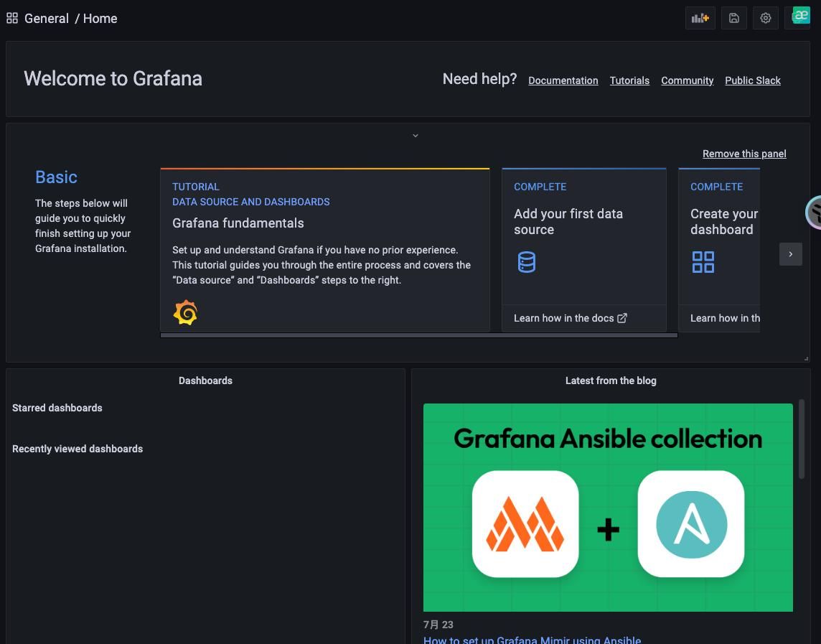Click the Save dashboard disk icon
The width and height of the screenshot is (821, 644).
coord(733,18)
